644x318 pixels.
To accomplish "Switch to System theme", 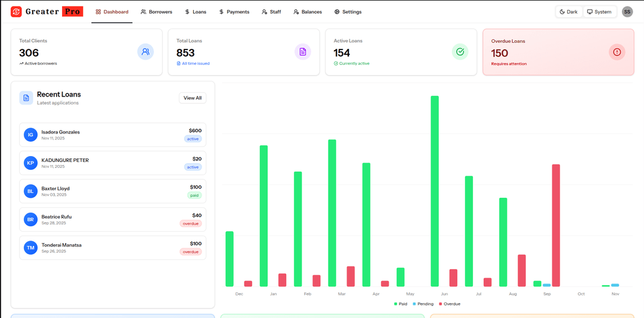I will click(599, 12).
